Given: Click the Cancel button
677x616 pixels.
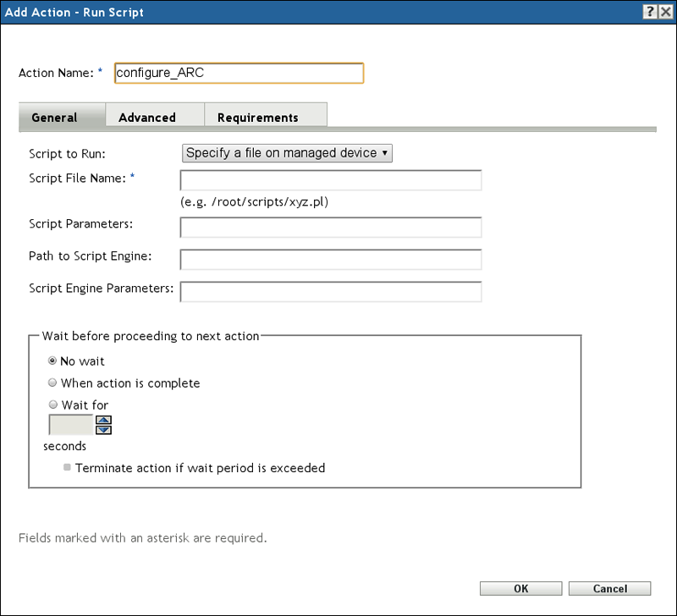Looking at the screenshot, I should coord(609,589).
